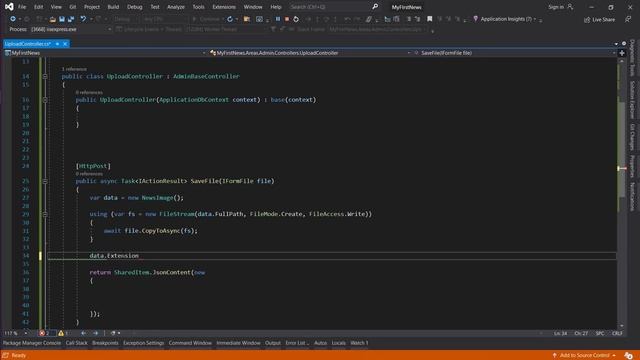Collapse the SaveFile method block
This screenshot has width=640, height=360.
[x=45, y=181]
